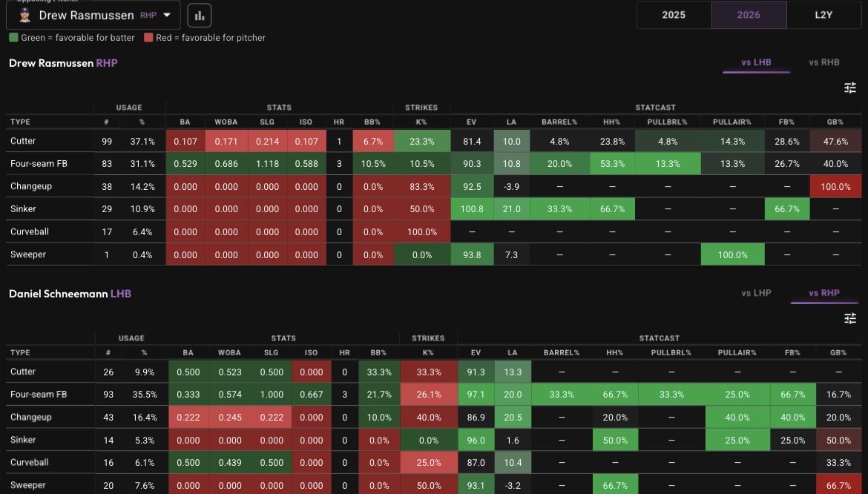Sort Schneemann table by EV header

click(476, 352)
